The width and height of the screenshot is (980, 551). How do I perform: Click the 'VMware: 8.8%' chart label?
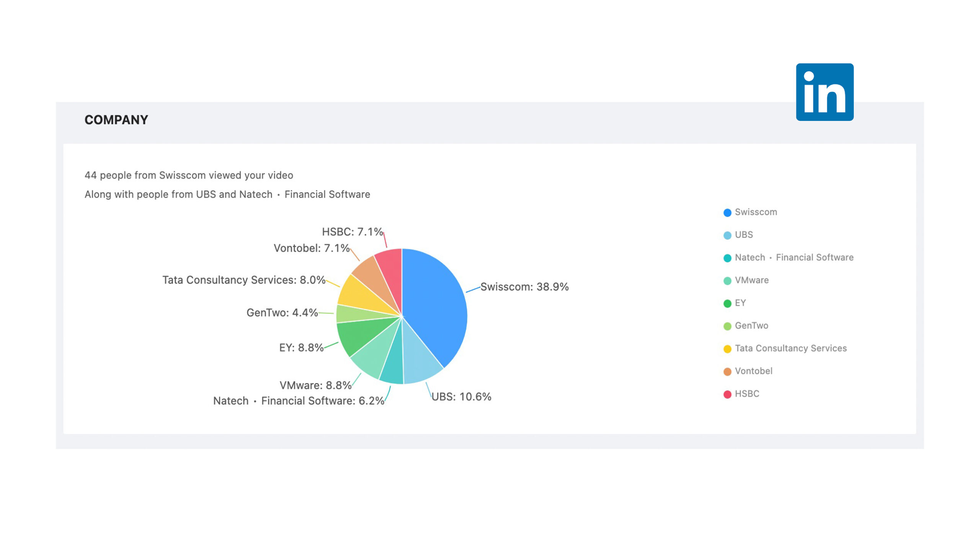315,385
